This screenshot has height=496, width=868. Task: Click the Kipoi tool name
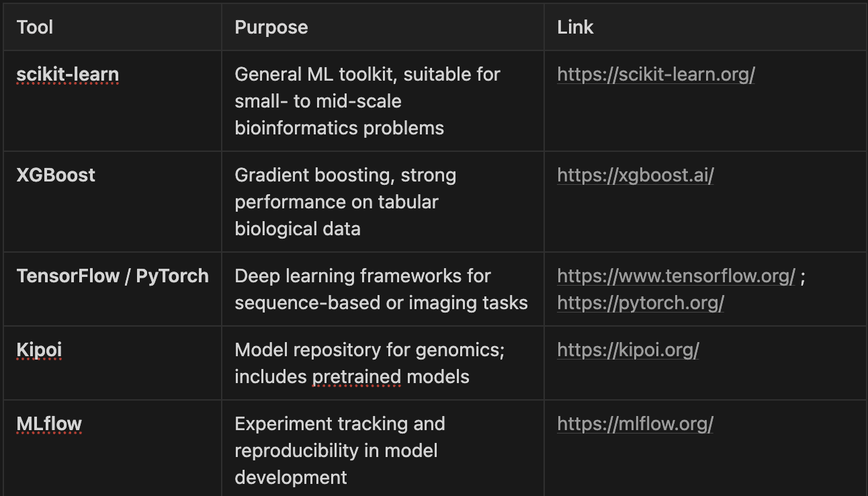coord(39,349)
